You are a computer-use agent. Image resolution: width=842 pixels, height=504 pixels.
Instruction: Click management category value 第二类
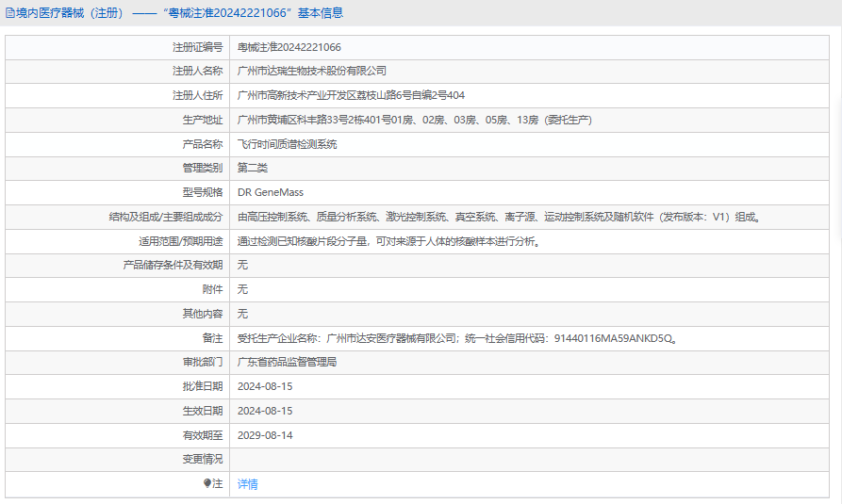(253, 168)
